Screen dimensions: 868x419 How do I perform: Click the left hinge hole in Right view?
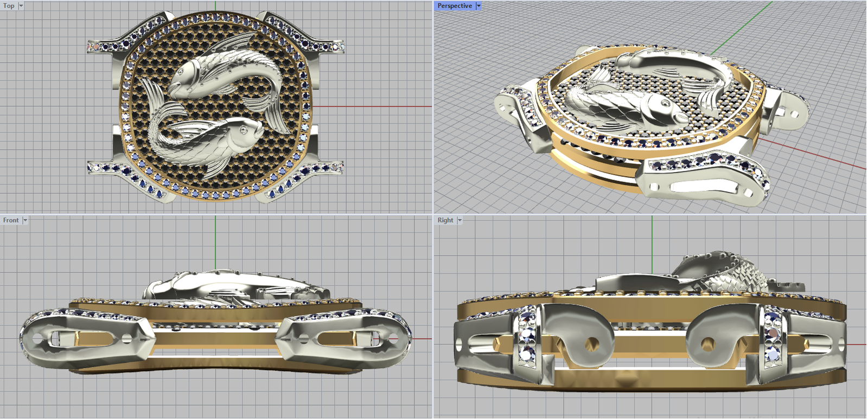pos(592,344)
